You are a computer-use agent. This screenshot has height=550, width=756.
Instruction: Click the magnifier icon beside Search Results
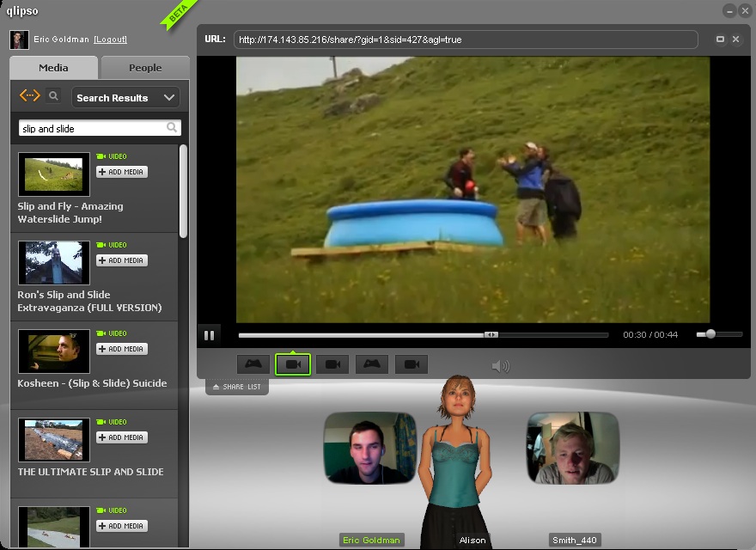53,96
